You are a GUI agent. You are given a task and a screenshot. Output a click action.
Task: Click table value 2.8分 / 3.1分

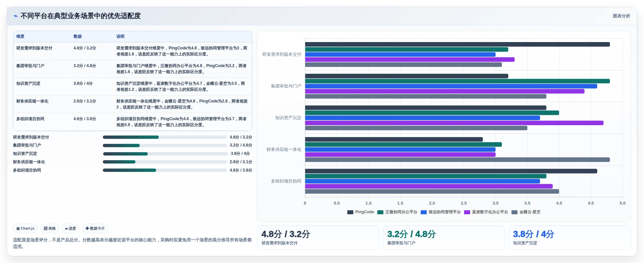[x=85, y=101]
